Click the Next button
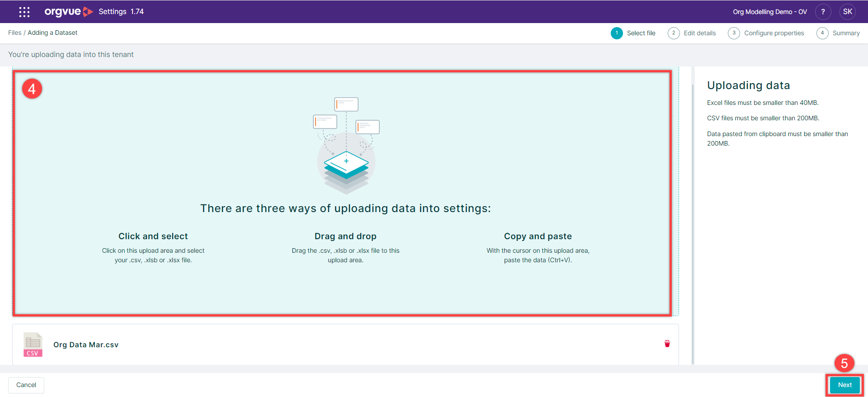The height and width of the screenshot is (397, 868). click(844, 385)
